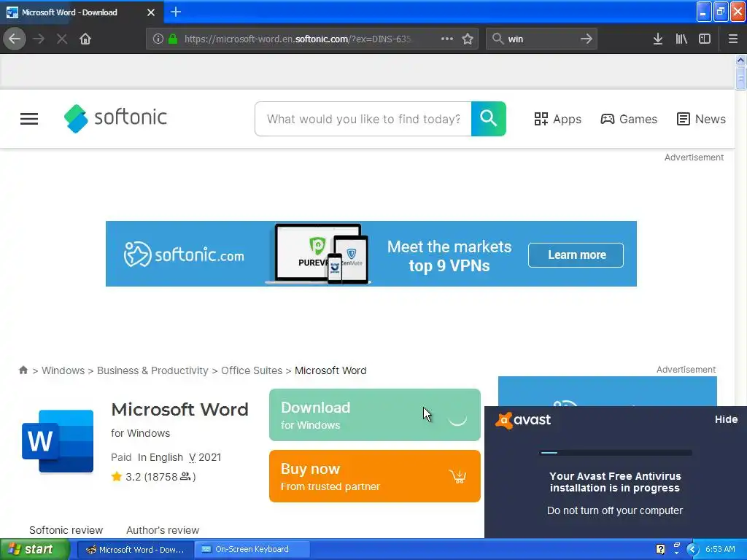Click Microsoft Word - Dow... taskbar item

pyautogui.click(x=135, y=549)
